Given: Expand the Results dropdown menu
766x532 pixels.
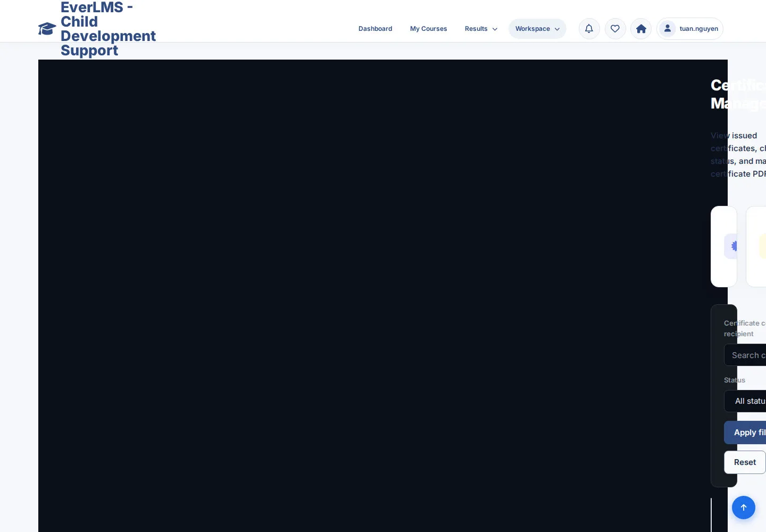Looking at the screenshot, I should [481, 29].
